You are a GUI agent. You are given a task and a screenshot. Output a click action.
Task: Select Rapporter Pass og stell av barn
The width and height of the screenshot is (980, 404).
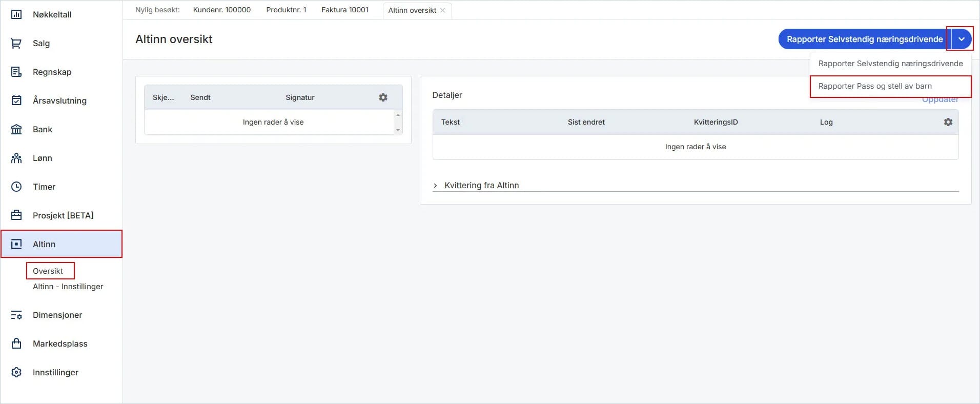click(x=875, y=86)
